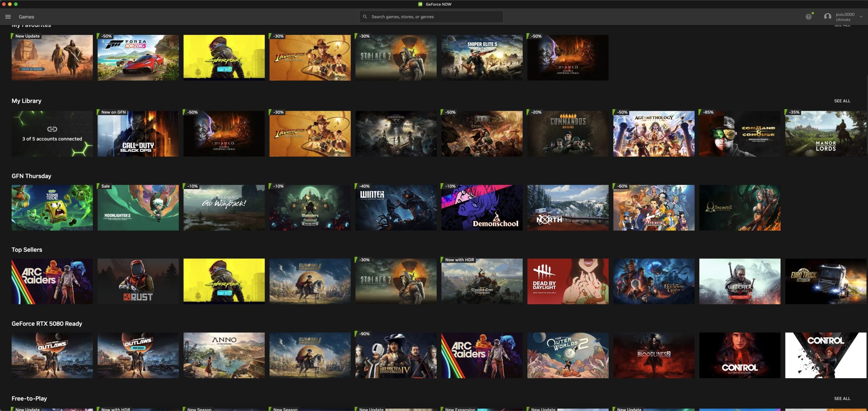Image resolution: width=868 pixels, height=411 pixels.
Task: Open Forza Horizon 5 in favourites
Action: 138,58
